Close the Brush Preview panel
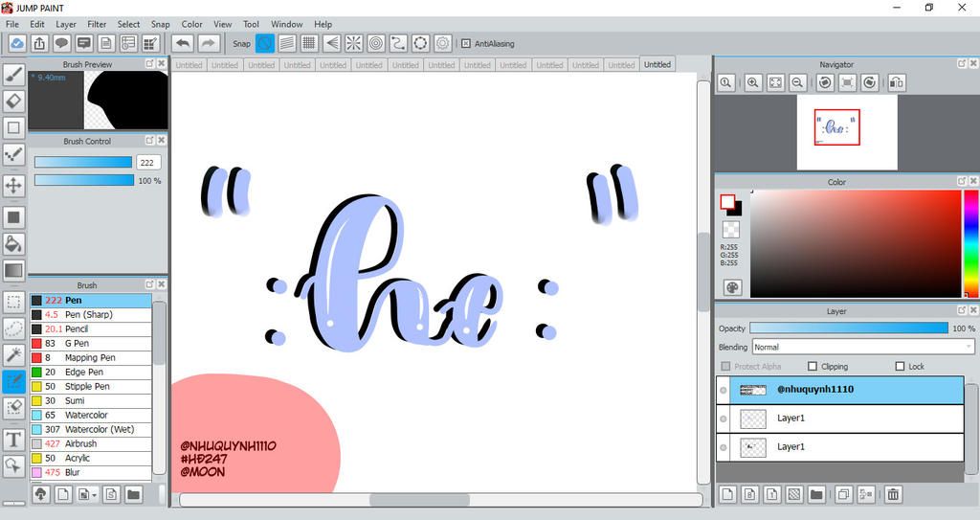Image resolution: width=980 pixels, height=520 pixels. (161, 64)
